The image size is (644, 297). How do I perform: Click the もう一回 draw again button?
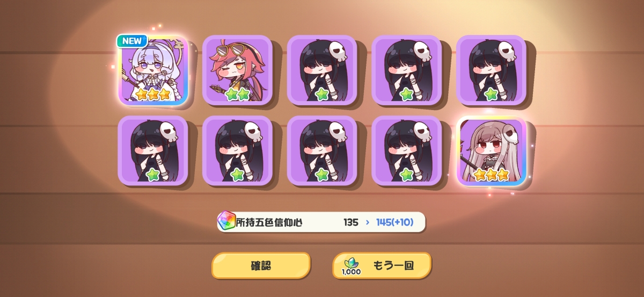click(x=382, y=265)
